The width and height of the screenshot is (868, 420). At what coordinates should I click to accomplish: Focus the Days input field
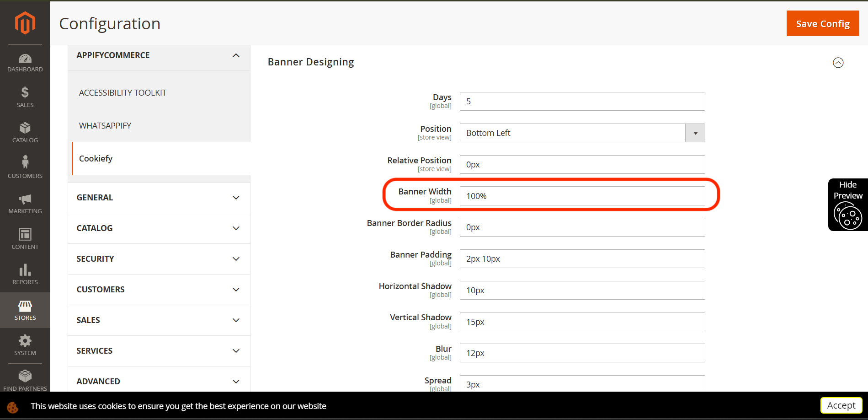pos(582,102)
